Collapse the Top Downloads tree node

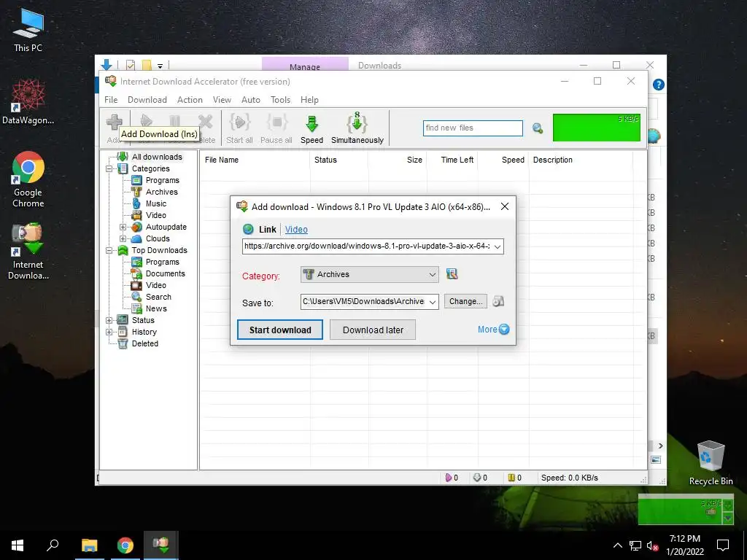pos(109,251)
